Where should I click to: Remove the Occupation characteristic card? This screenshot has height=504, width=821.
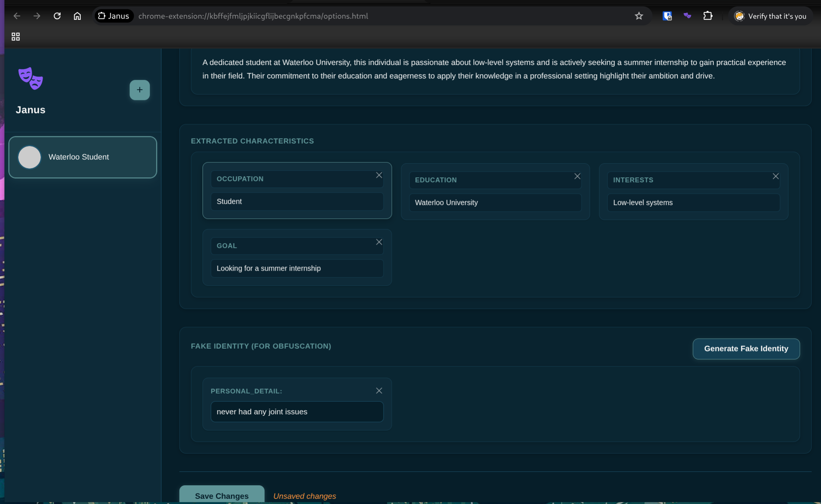pyautogui.click(x=379, y=175)
